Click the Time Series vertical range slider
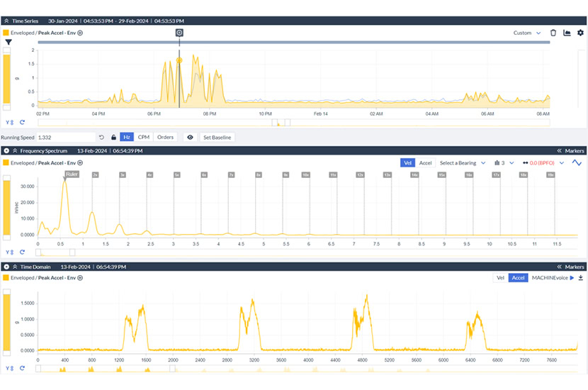 pyautogui.click(x=7, y=79)
